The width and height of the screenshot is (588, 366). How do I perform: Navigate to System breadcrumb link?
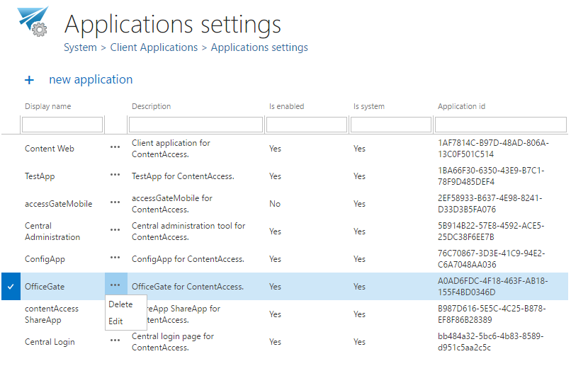click(80, 47)
